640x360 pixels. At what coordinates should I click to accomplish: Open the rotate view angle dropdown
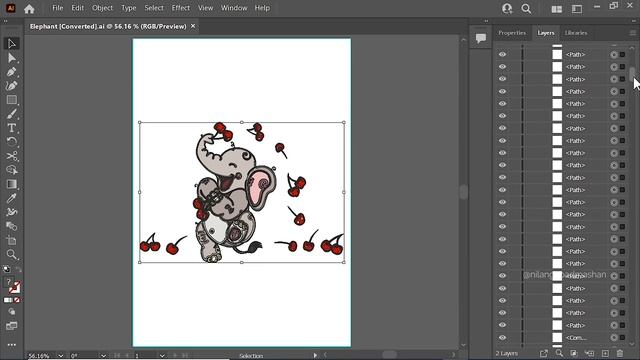tap(103, 356)
